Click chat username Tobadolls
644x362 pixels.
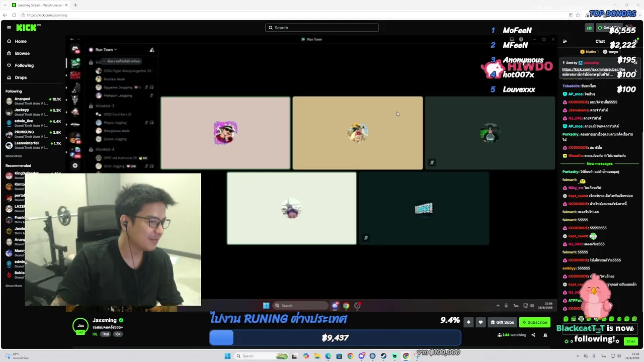point(571,86)
